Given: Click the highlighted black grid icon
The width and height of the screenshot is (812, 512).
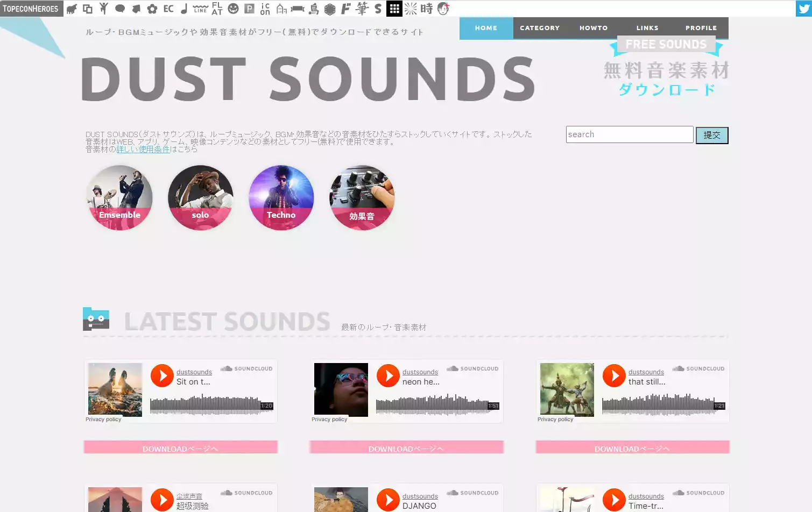Looking at the screenshot, I should (x=394, y=9).
